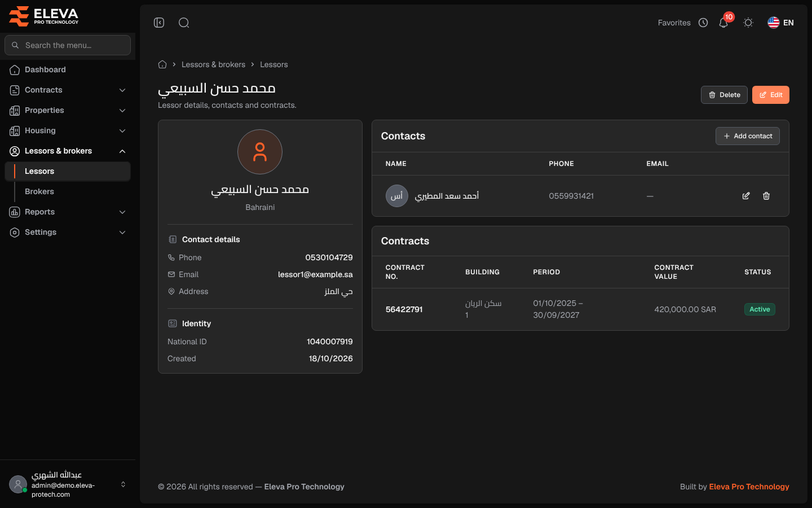Click the National ID value 1040007919
Image resolution: width=812 pixels, height=508 pixels.
pyautogui.click(x=330, y=341)
